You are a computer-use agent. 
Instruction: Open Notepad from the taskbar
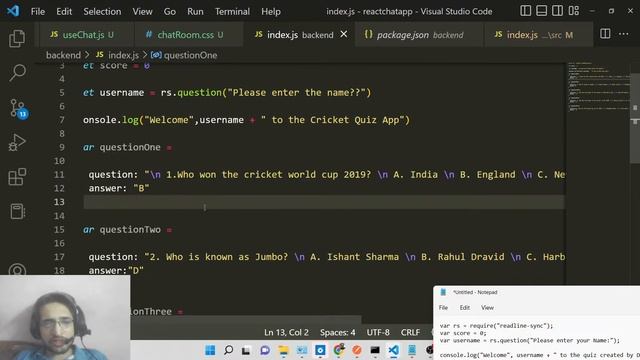412,350
